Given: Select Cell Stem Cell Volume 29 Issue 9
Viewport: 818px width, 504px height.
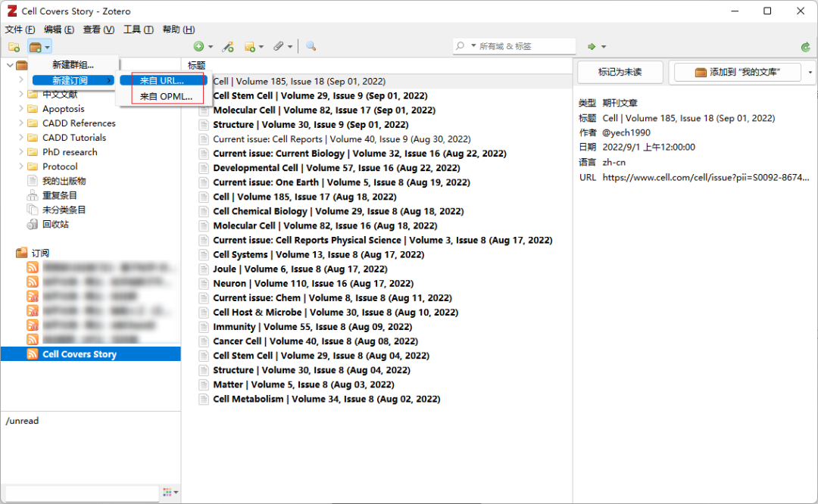Looking at the screenshot, I should point(320,96).
